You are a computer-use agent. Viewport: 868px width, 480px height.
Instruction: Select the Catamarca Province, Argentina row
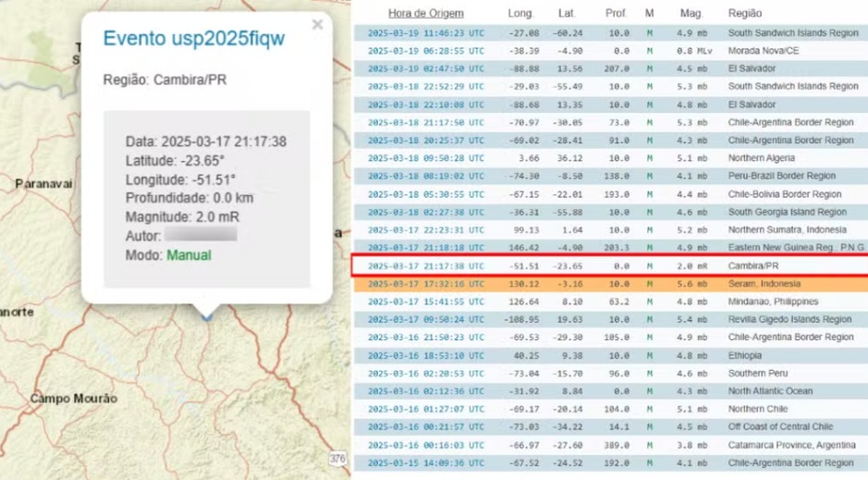point(610,445)
